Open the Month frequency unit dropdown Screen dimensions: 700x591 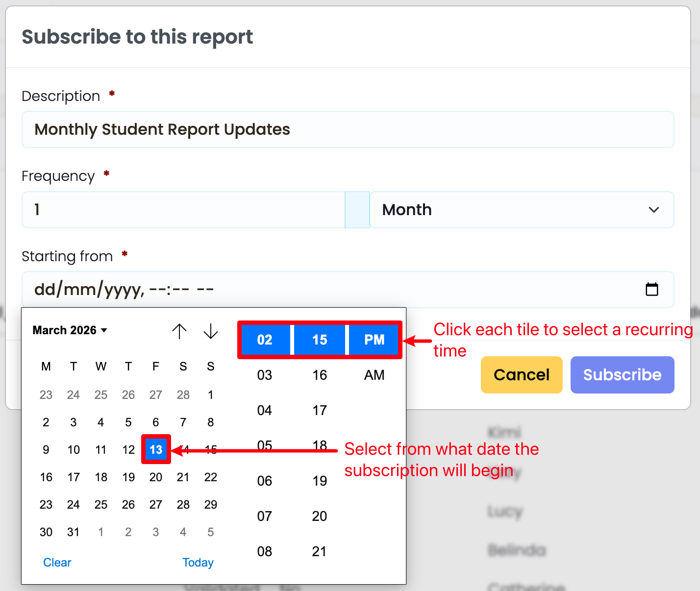pyautogui.click(x=522, y=210)
